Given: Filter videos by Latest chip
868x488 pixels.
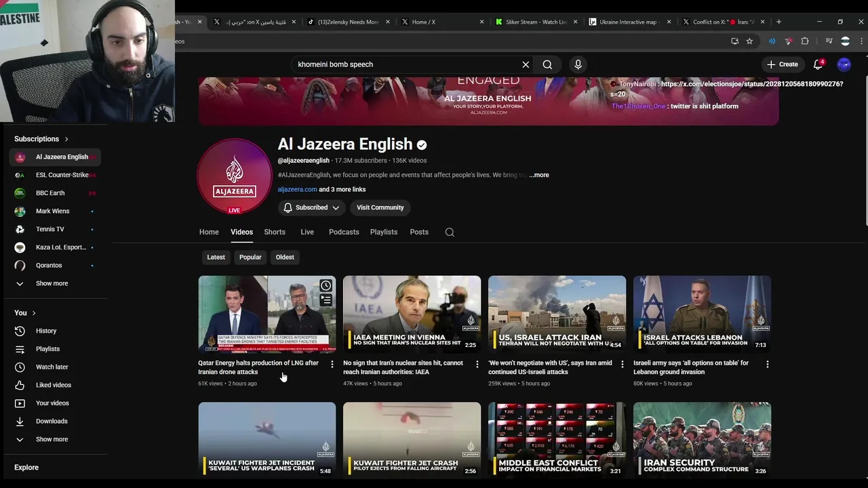Looking at the screenshot, I should 216,257.
